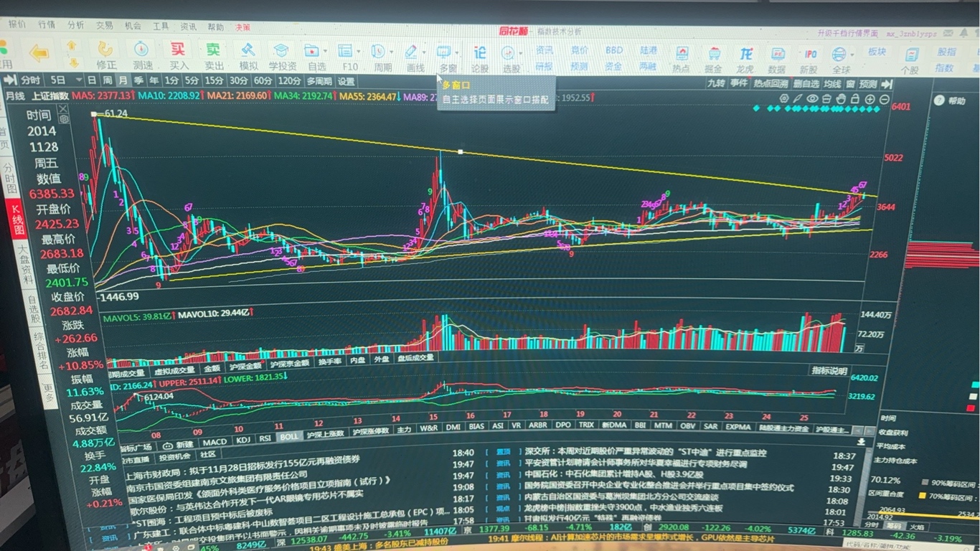Toggle the 事件 events overlay

(739, 83)
